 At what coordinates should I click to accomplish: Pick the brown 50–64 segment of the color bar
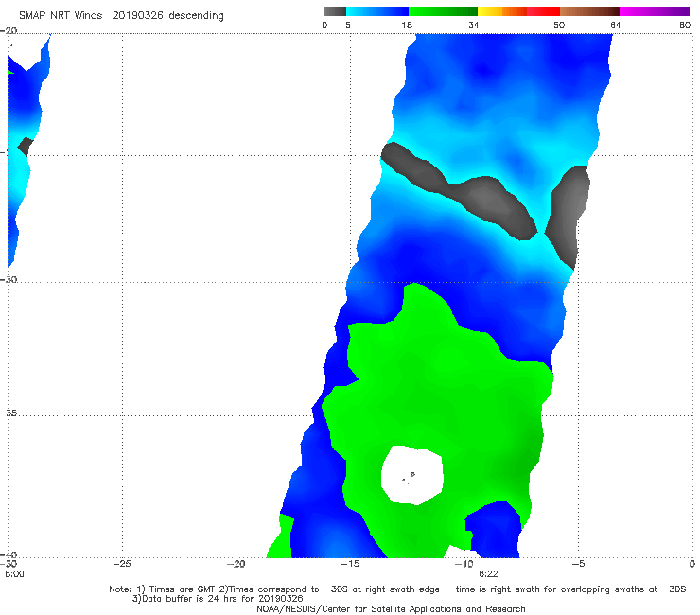(x=589, y=11)
